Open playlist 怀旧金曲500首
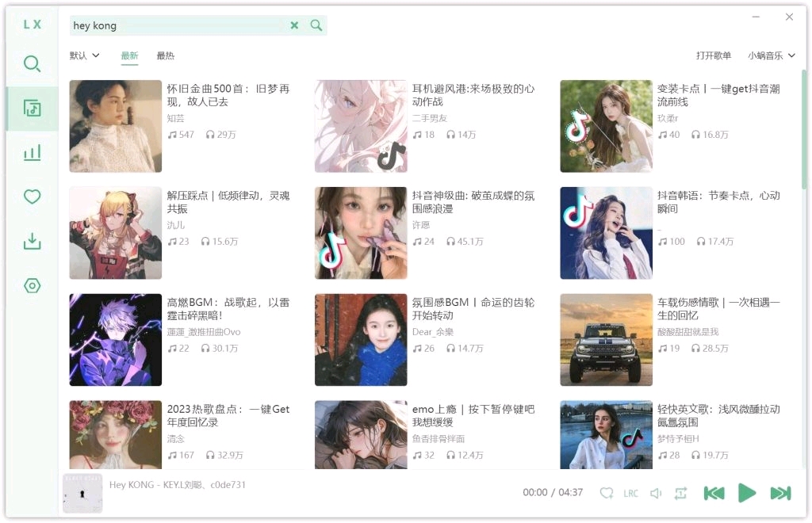 tap(116, 126)
